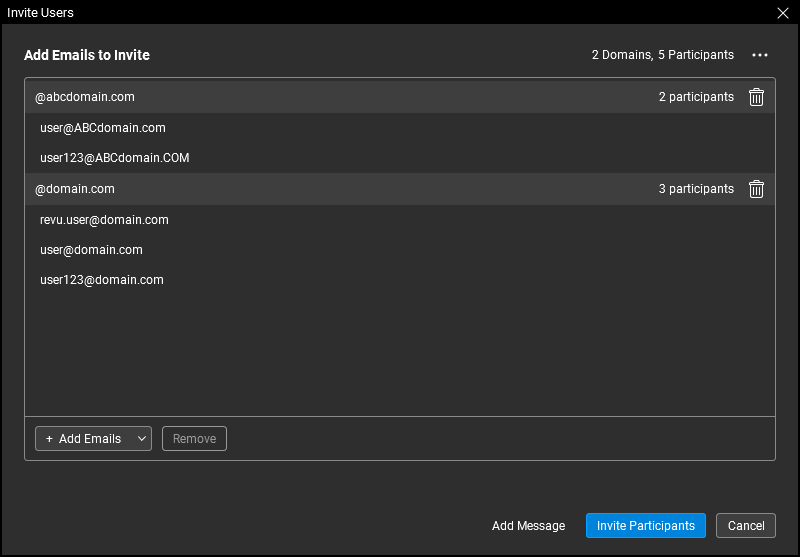This screenshot has height=557, width=800.
Task: Close the Invite Users dialog
Action: point(783,13)
